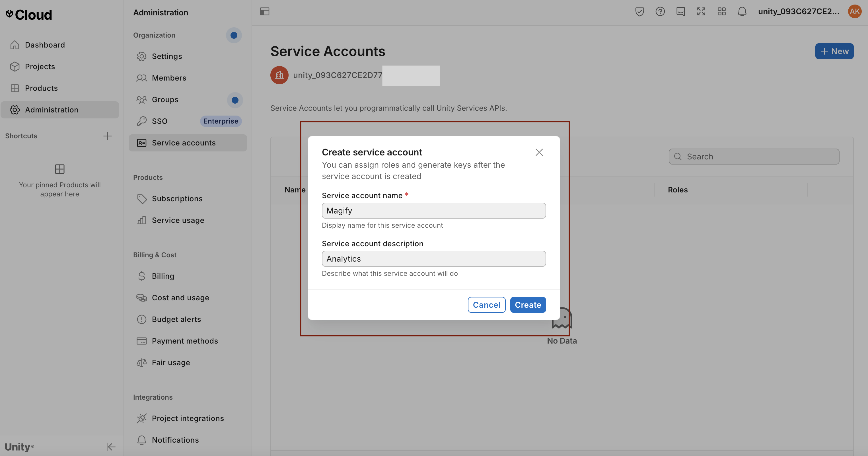Click the Settings gear icon in Organization

coord(141,56)
